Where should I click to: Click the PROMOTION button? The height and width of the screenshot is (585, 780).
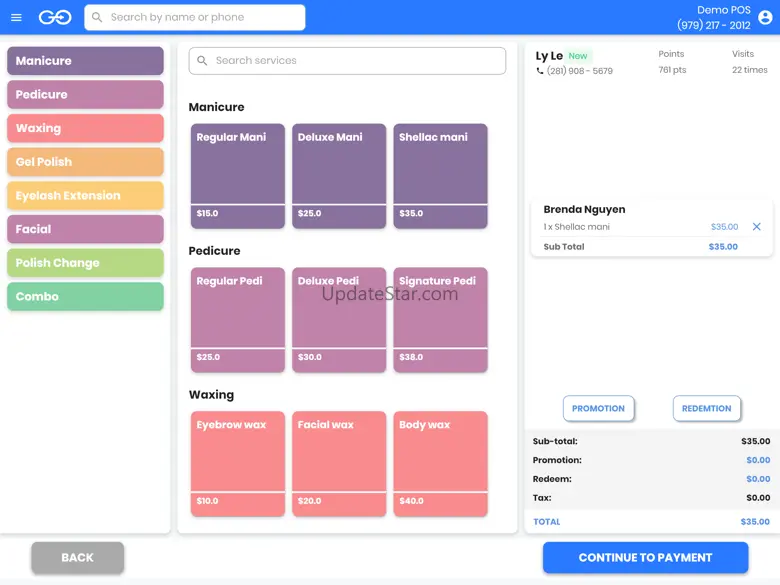598,408
